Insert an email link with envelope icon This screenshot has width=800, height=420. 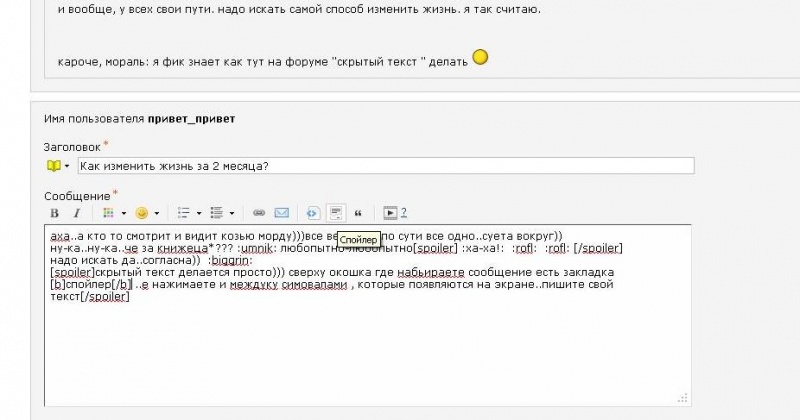tap(282, 213)
